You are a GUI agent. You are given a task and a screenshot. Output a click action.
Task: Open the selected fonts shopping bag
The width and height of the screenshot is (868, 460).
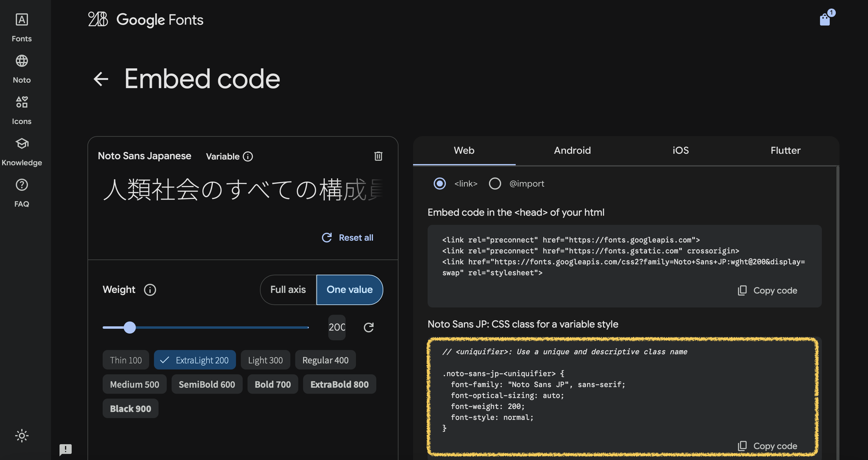(825, 19)
